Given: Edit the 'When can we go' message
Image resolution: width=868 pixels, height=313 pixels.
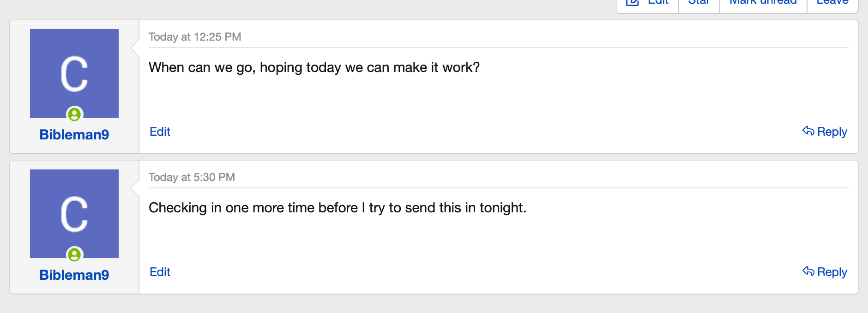Looking at the screenshot, I should click(x=160, y=132).
